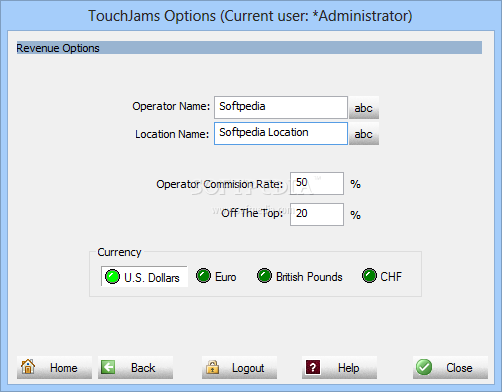Select U.S. Dollars currency
Screen dimensions: 502x392
pyautogui.click(x=144, y=277)
